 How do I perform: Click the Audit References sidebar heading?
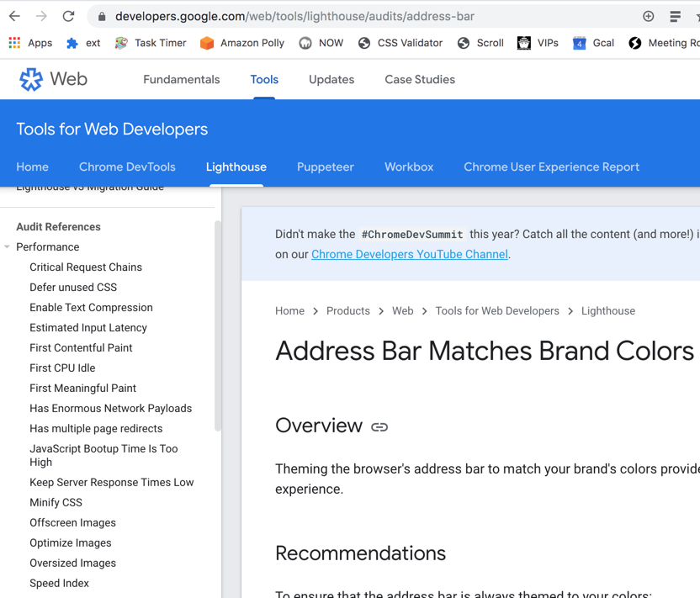59,227
